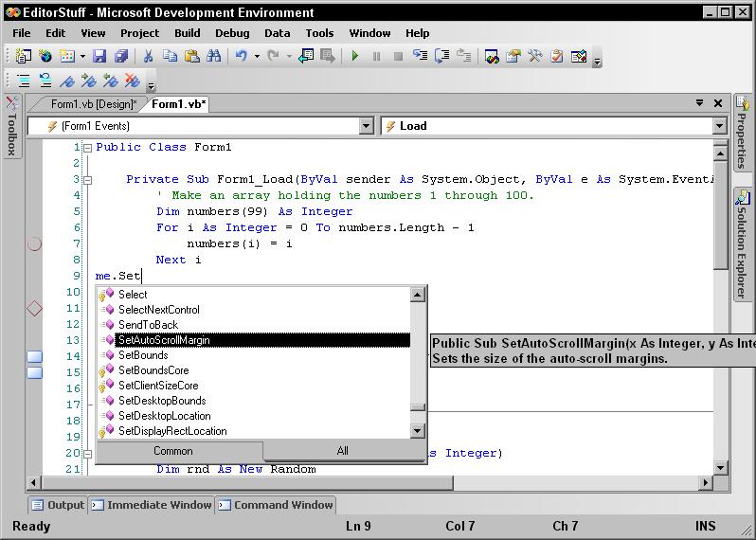Switch to the Form1.vb [Design]* tab
This screenshot has height=540, width=756.
[94, 104]
